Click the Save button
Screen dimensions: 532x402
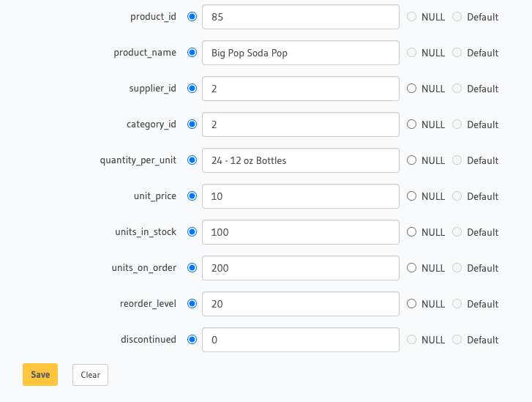pos(40,374)
